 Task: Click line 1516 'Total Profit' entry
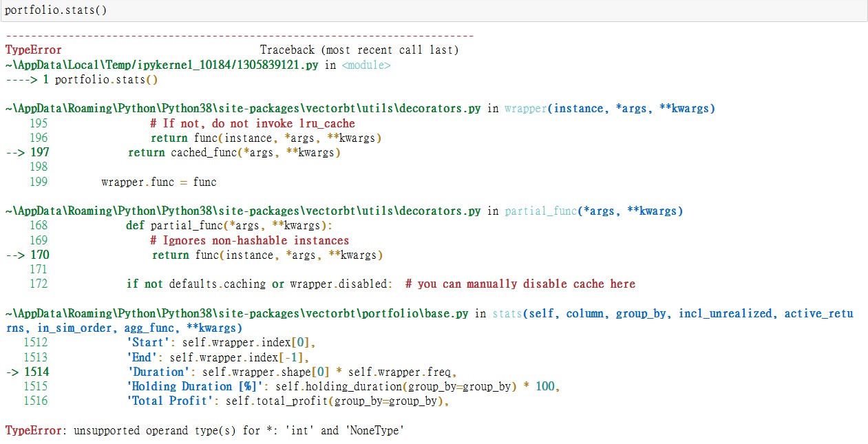(288, 401)
